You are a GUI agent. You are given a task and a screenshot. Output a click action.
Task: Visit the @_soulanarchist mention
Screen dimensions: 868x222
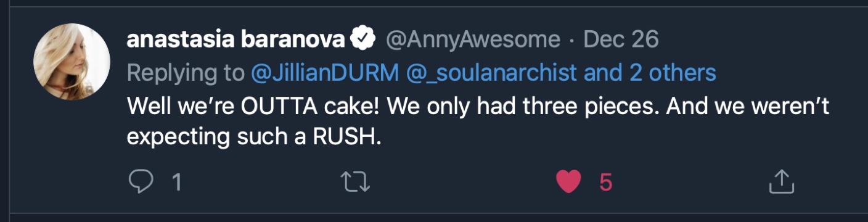tap(492, 73)
